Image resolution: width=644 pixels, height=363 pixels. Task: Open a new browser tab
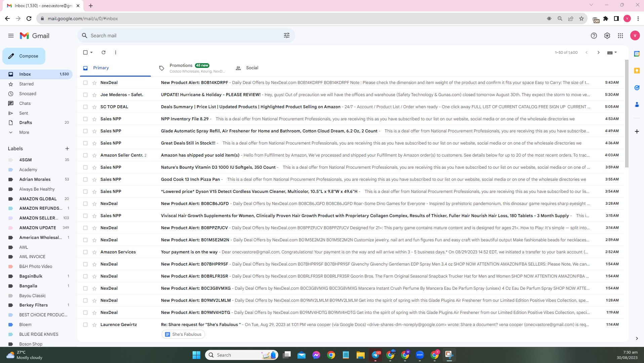click(x=91, y=6)
